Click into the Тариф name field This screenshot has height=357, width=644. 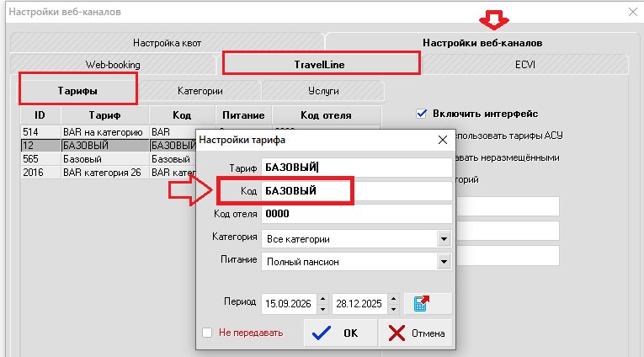356,168
